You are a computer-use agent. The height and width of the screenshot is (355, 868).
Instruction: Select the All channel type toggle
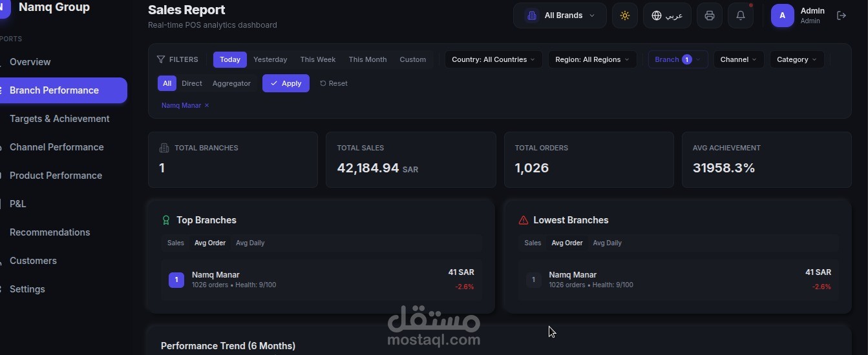[x=167, y=83]
